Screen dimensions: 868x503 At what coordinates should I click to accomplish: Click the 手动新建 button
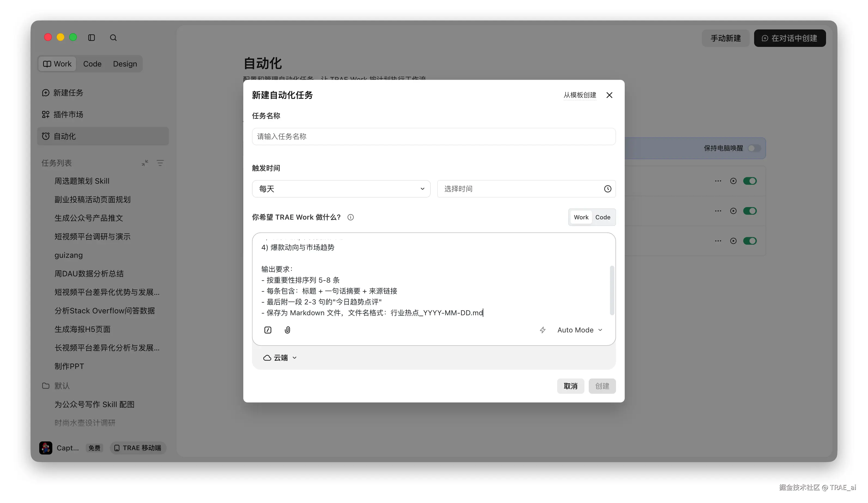coord(726,38)
